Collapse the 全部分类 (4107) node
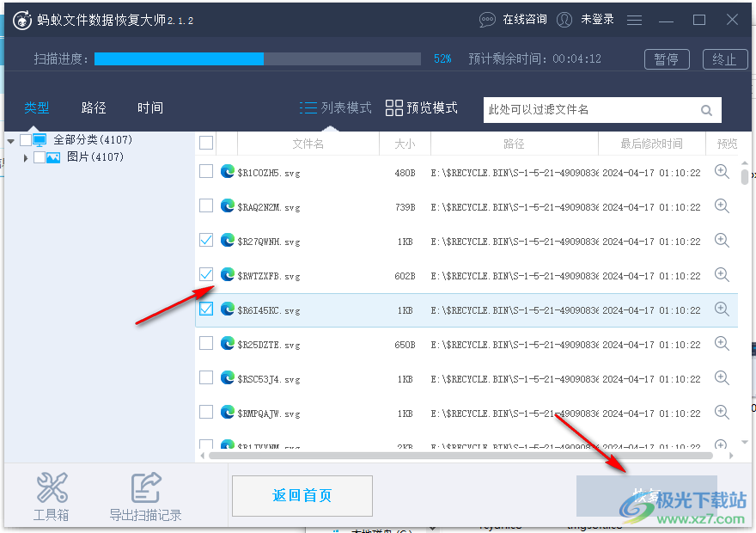This screenshot has width=756, height=533. pos(10,138)
